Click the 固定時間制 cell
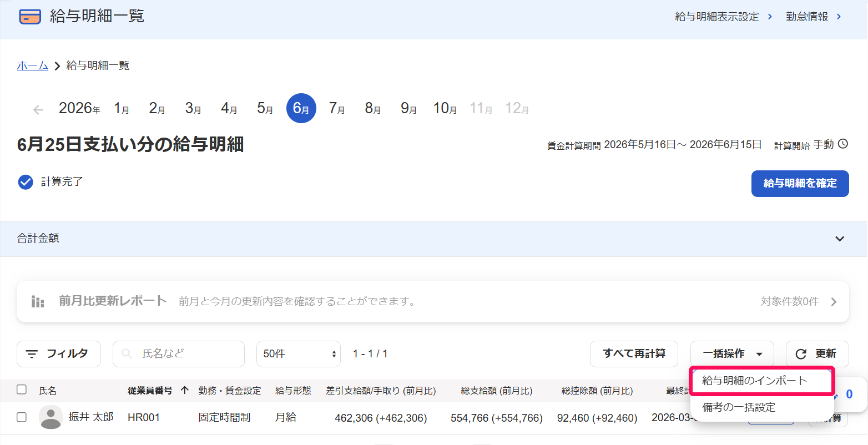Screen dimensions: 868x445 click(x=224, y=417)
